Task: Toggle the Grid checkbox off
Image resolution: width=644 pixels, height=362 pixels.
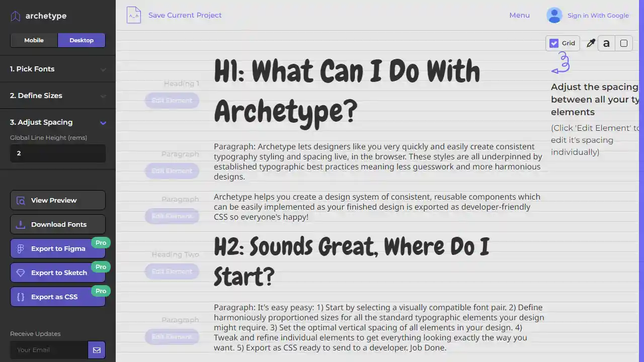Action: [x=554, y=43]
